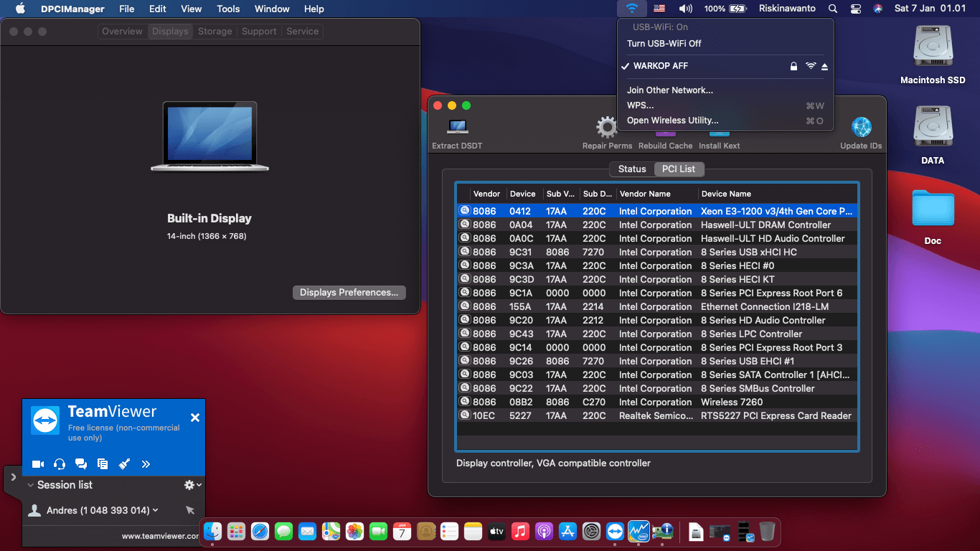Click magnifier icon on Wireless 7260 row

click(x=464, y=402)
